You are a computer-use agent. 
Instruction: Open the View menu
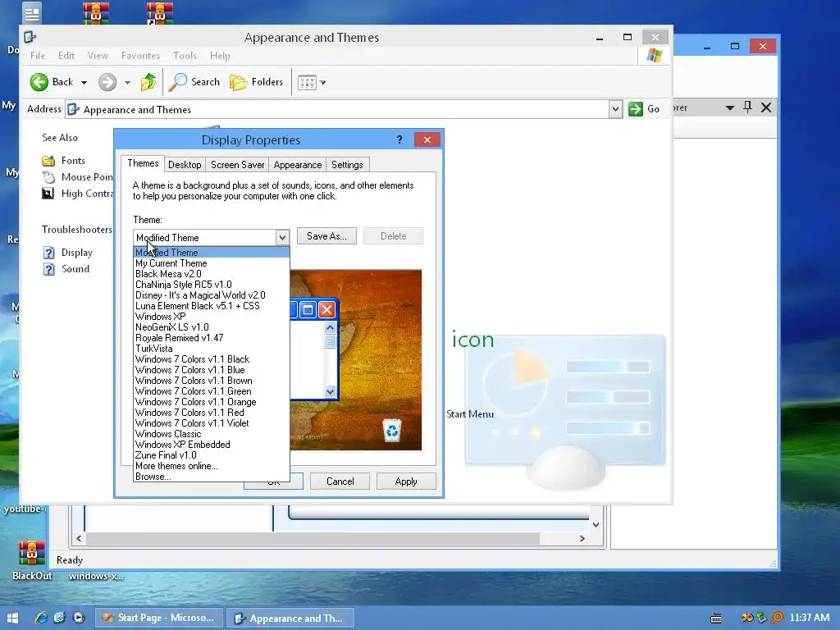(98, 56)
